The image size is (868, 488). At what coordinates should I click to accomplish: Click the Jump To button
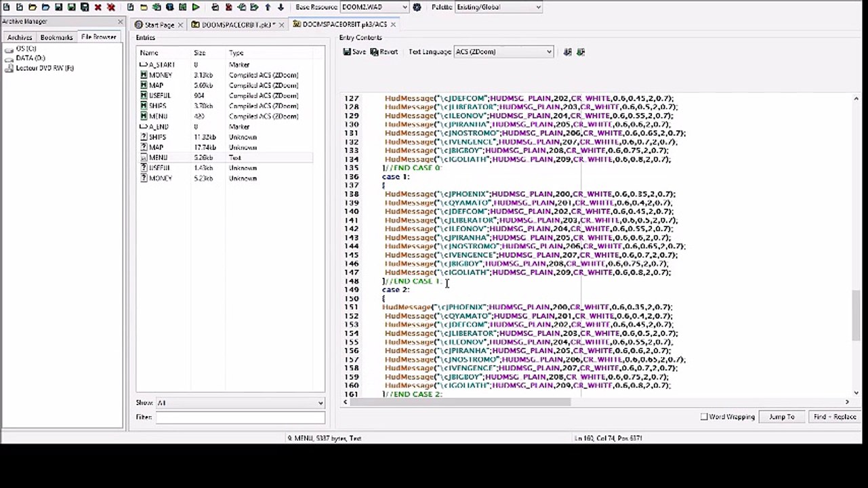tap(781, 417)
